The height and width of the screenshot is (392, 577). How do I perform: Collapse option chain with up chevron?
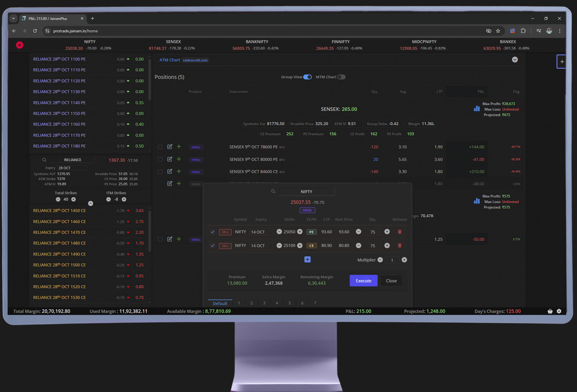[x=90, y=204]
